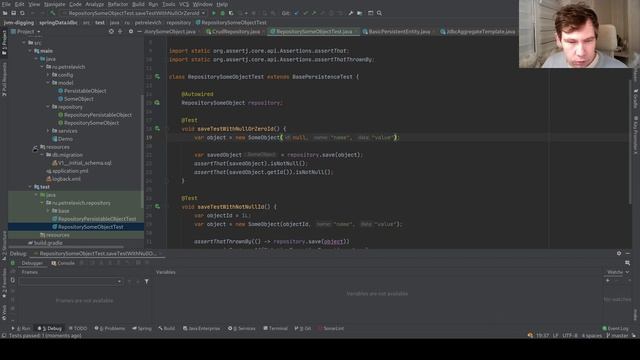Screen dimensions: 640x360
Task: Expand the config folder
Action: (x=48, y=75)
